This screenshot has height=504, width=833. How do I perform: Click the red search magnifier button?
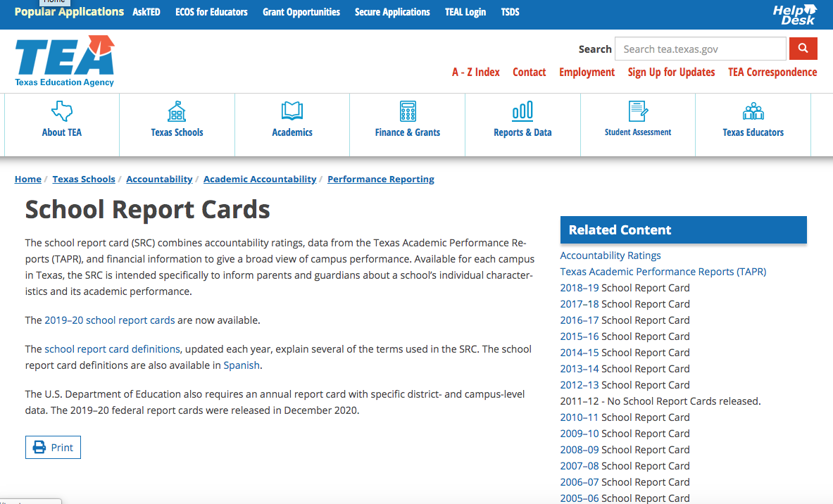click(x=803, y=49)
